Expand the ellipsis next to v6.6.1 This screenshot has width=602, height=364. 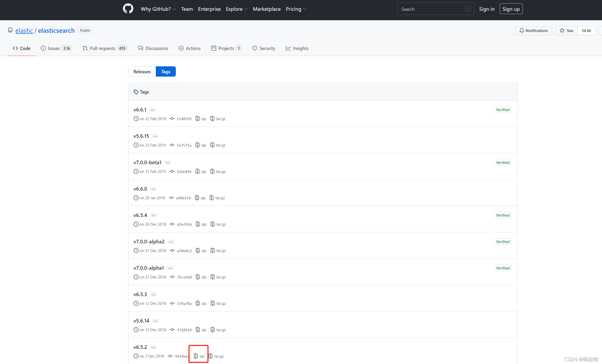pos(152,110)
